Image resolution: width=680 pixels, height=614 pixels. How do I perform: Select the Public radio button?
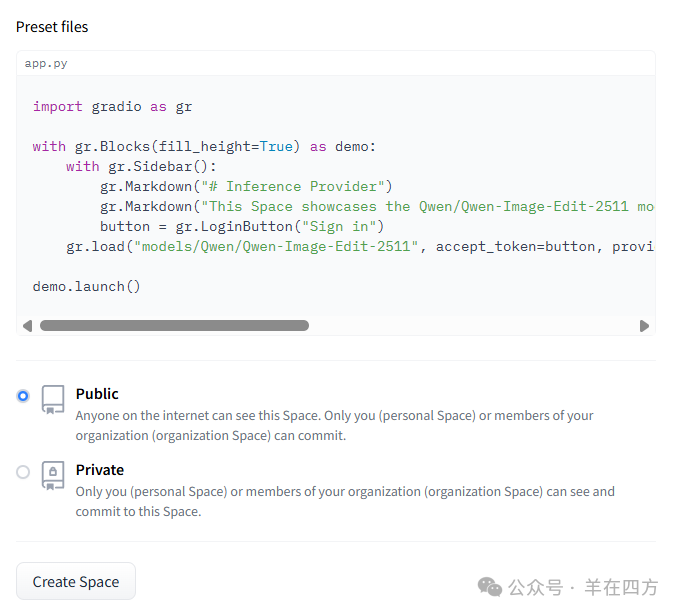[23, 396]
